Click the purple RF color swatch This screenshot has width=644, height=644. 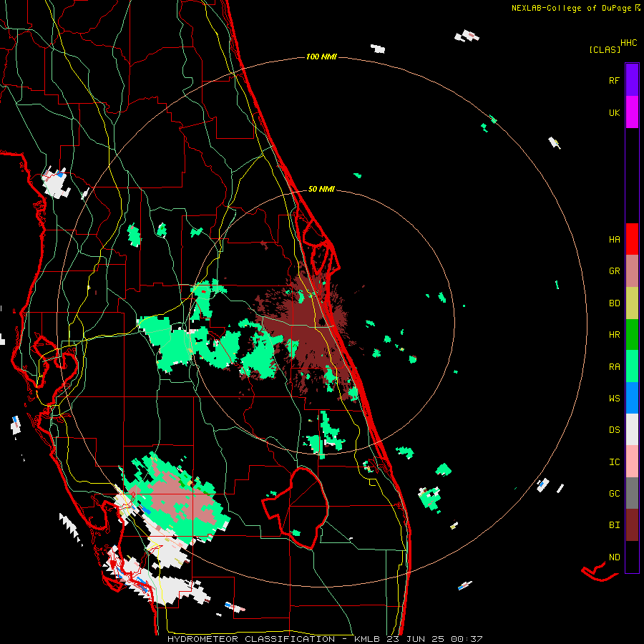click(x=632, y=80)
